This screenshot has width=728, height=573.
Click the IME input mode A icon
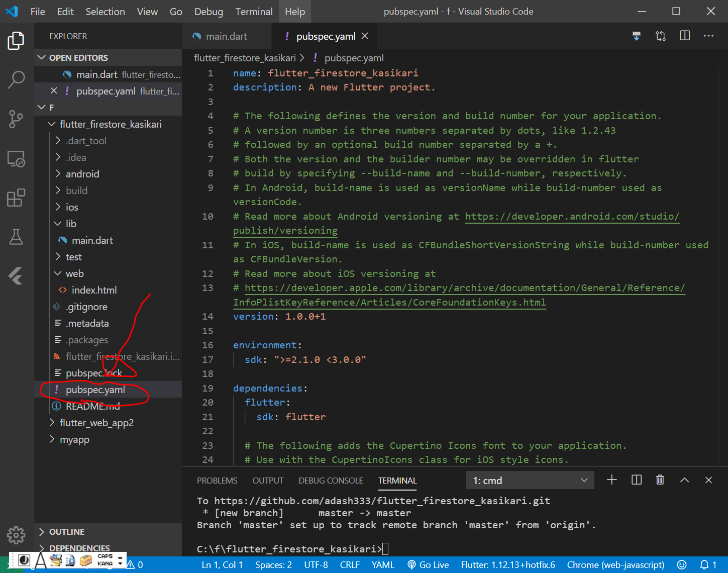(41, 560)
